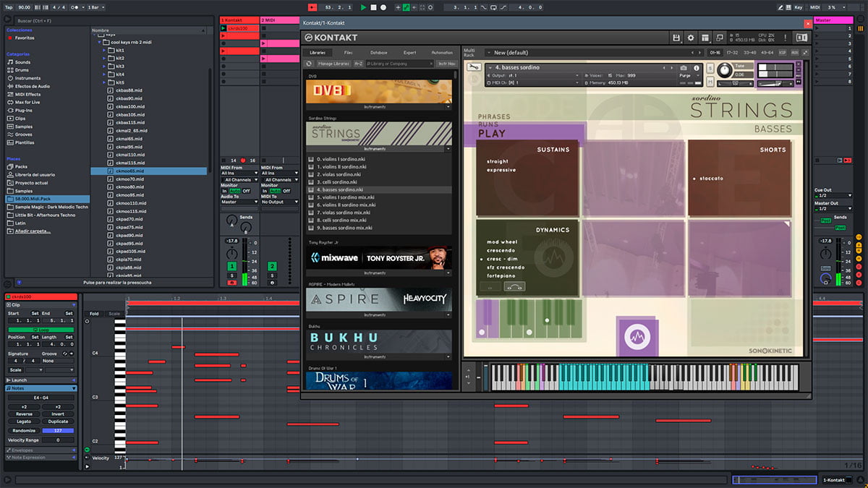Click the info icon in instrument header

coord(696,67)
